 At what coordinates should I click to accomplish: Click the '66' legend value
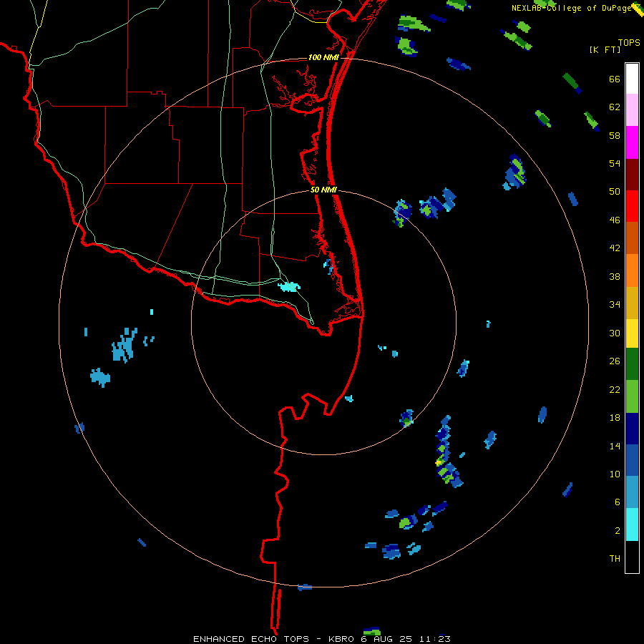coord(615,79)
